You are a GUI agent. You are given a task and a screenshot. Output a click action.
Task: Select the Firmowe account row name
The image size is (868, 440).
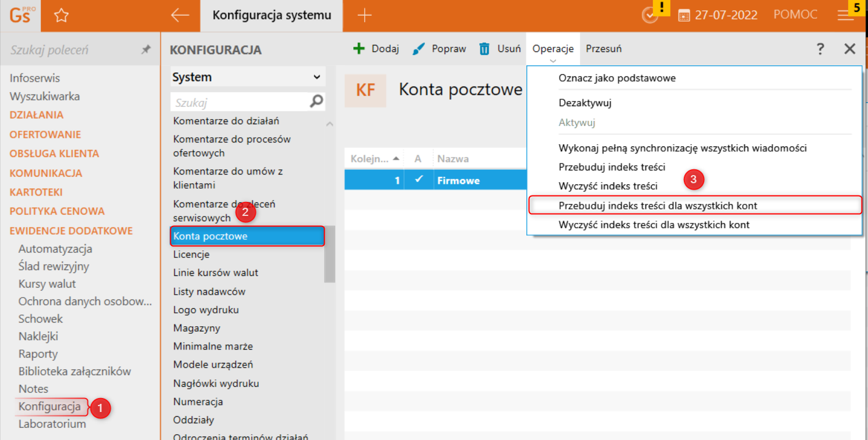pyautogui.click(x=459, y=180)
